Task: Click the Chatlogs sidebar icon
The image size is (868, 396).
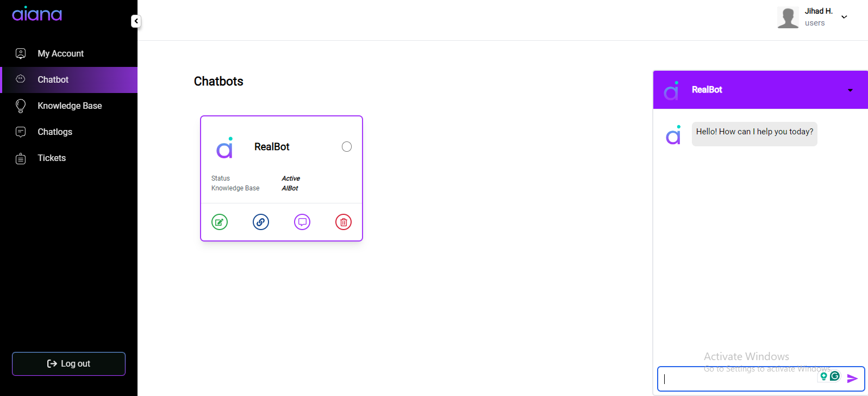Action: click(x=21, y=132)
